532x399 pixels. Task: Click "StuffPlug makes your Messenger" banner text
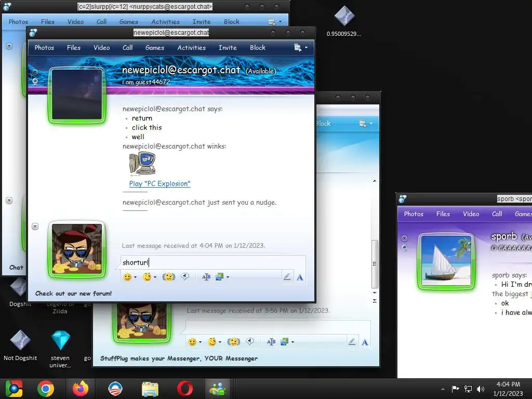pos(179,358)
